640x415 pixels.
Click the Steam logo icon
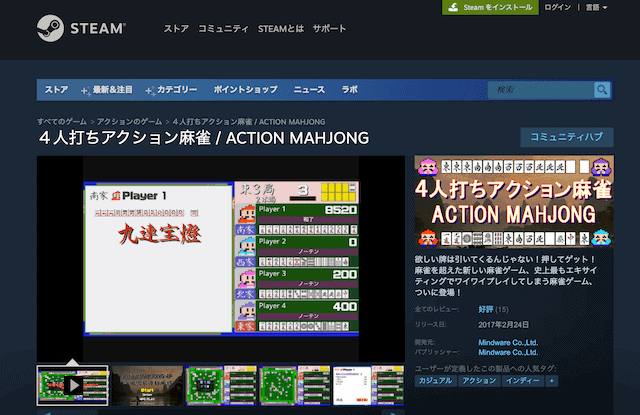[50, 29]
